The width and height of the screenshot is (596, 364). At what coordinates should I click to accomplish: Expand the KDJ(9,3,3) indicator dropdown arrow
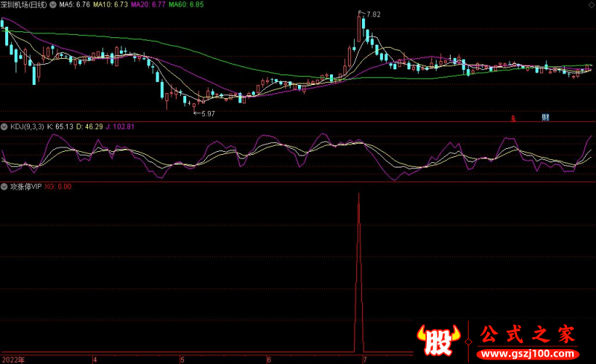[4, 127]
